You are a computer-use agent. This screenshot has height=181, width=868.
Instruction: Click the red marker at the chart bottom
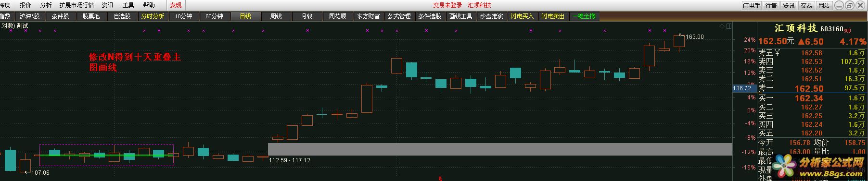coord(440,179)
